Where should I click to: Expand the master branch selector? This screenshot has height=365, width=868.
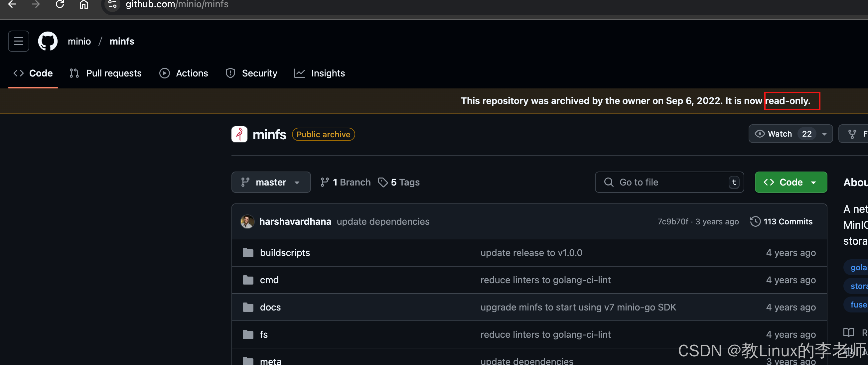point(271,182)
